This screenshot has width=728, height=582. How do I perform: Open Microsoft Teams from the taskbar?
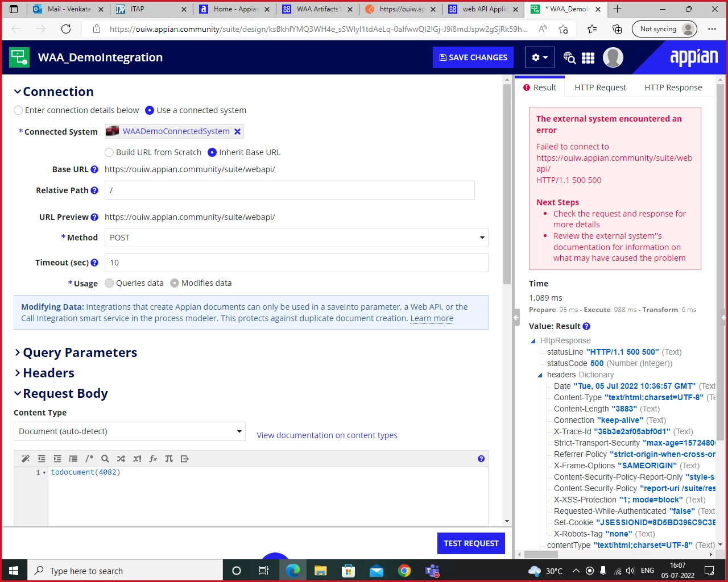pyautogui.click(x=432, y=571)
